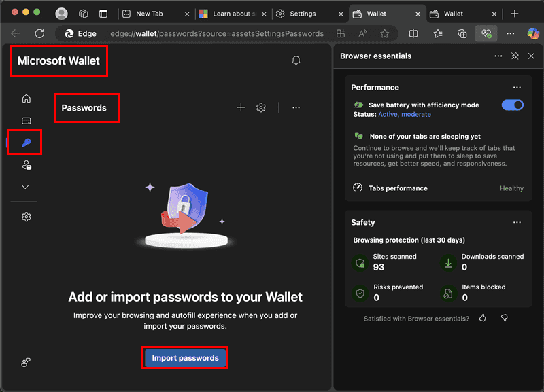Viewport: 544px width, 392px height.
Task: Open Wallet notifications bell
Action: [296, 60]
